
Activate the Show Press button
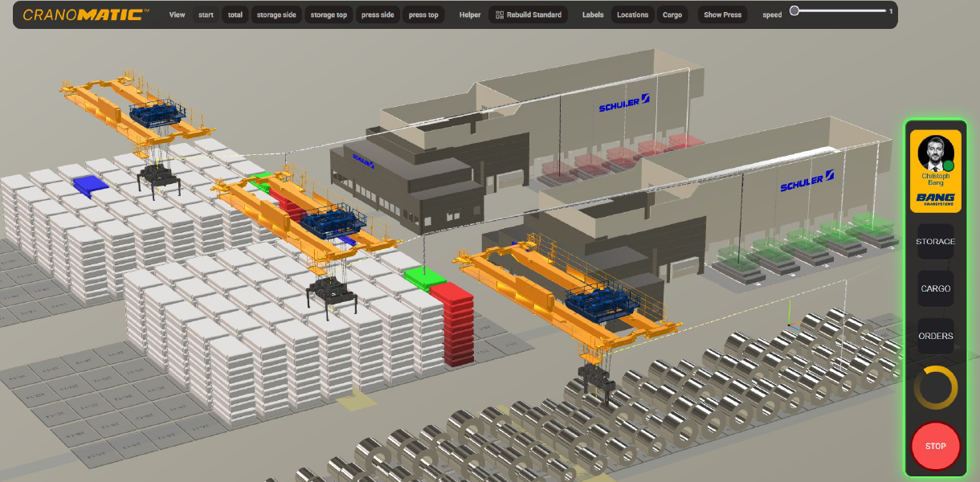(x=721, y=14)
